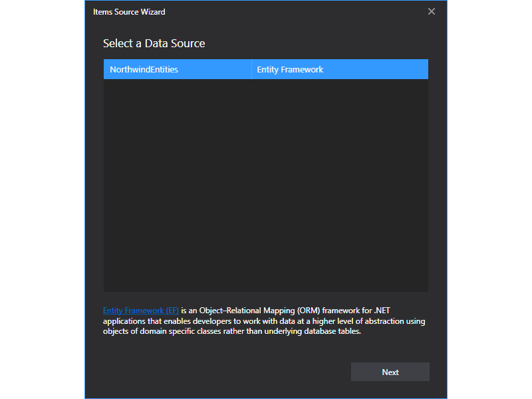Close the Items Source Wizard dialog
This screenshot has width=532, height=399.
432,11
